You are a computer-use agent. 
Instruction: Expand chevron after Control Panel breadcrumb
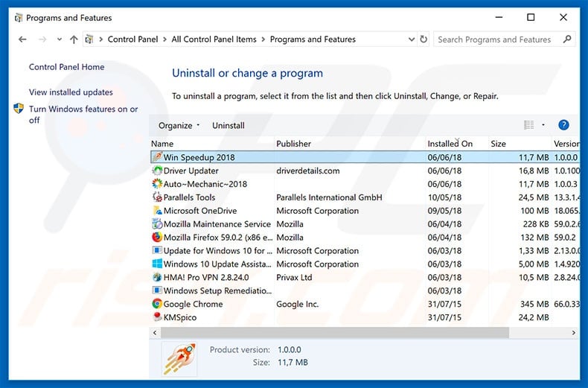[x=164, y=39]
